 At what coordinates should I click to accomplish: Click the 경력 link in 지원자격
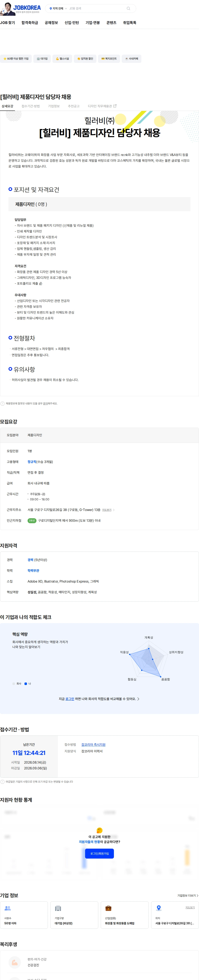coord(30,560)
